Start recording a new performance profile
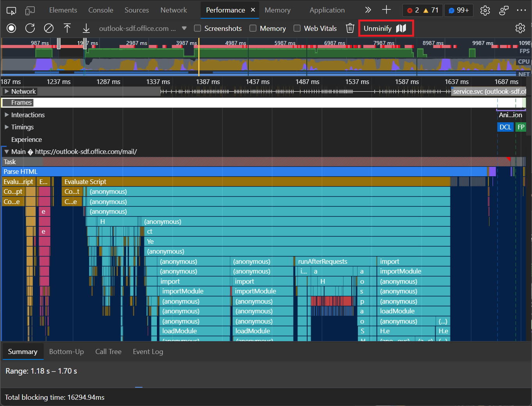 coord(11,28)
